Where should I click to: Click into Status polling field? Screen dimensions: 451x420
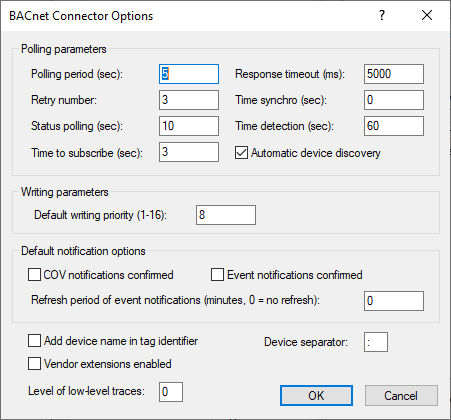click(189, 126)
